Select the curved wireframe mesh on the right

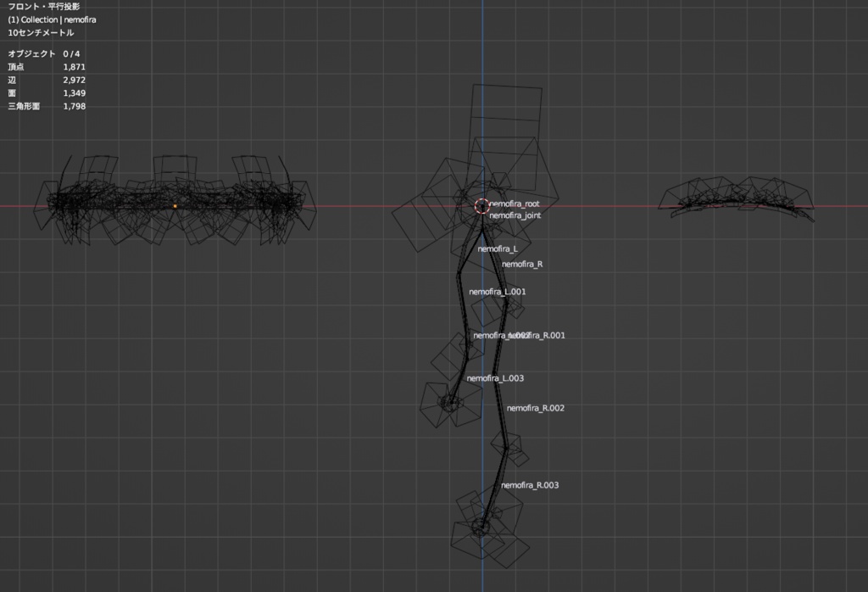pos(737,198)
